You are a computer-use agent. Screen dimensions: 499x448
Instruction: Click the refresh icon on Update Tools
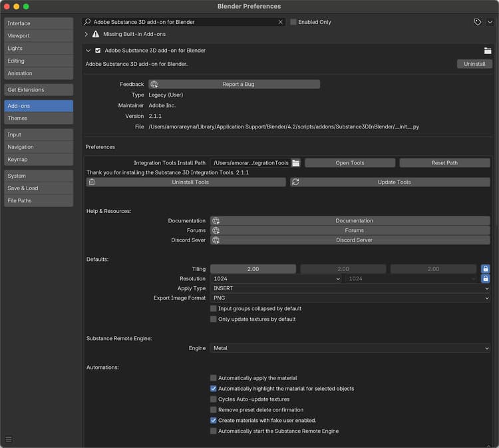[x=295, y=182]
